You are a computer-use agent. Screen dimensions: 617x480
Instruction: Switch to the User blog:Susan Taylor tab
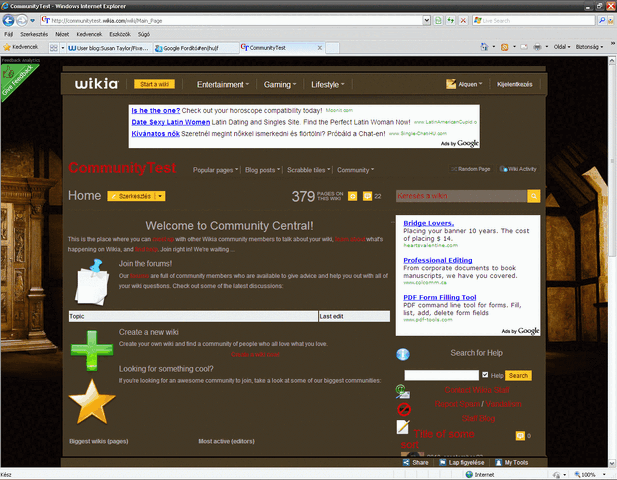point(109,48)
